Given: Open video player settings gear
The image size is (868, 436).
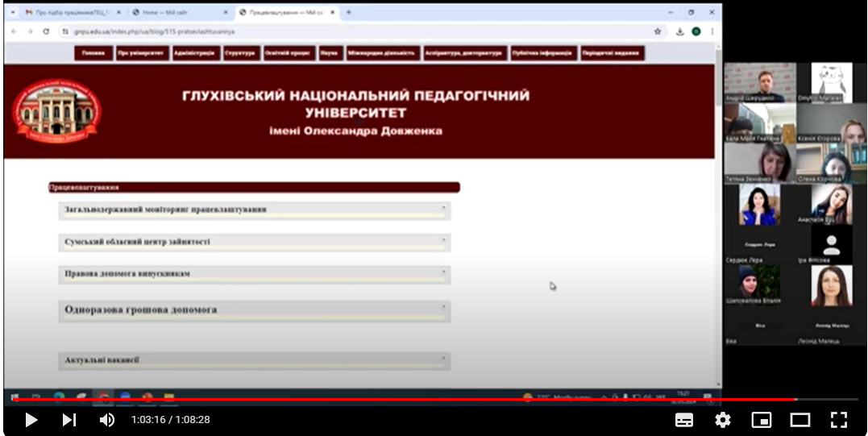Looking at the screenshot, I should (x=722, y=420).
